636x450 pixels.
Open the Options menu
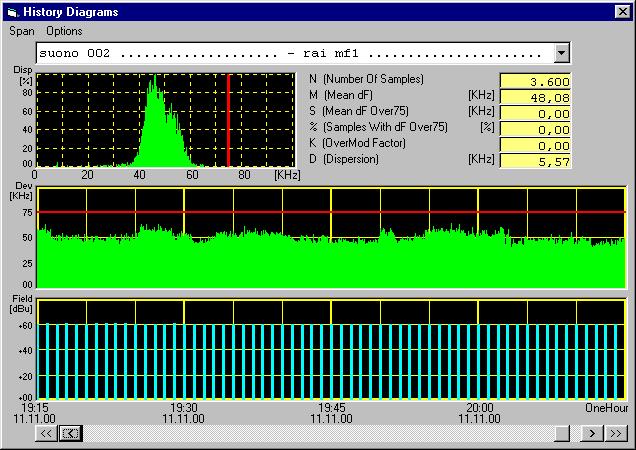(64, 31)
